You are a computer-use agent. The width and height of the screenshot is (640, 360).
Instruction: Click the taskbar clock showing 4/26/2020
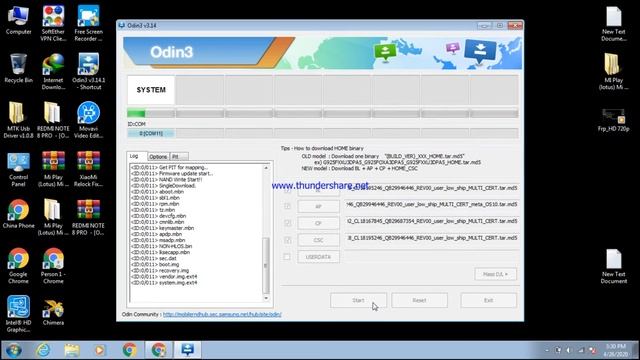tap(616, 350)
